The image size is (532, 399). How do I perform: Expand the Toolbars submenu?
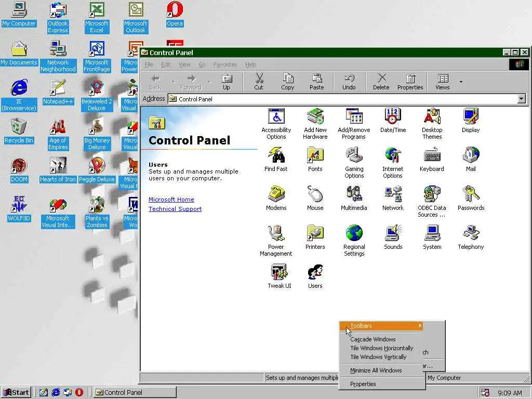(x=382, y=326)
